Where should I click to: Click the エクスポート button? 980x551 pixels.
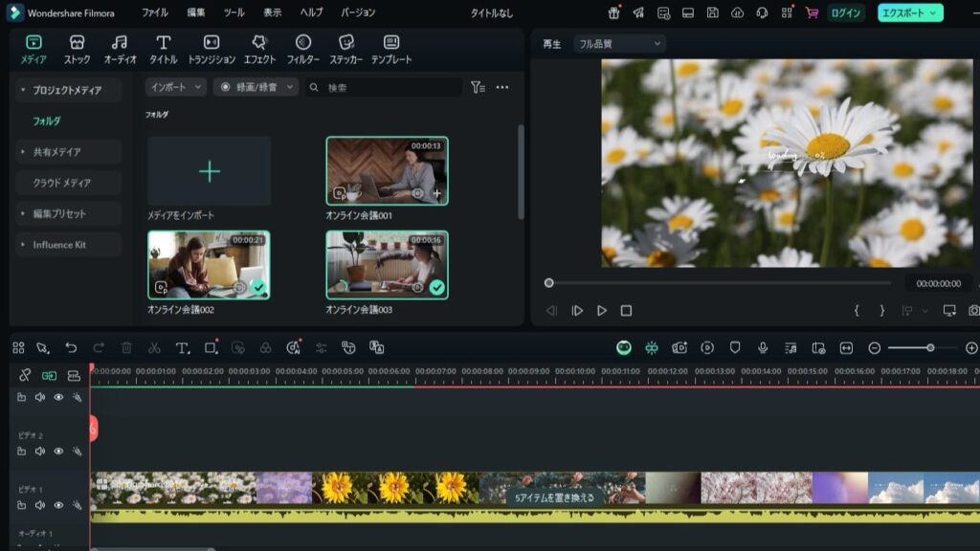909,13
